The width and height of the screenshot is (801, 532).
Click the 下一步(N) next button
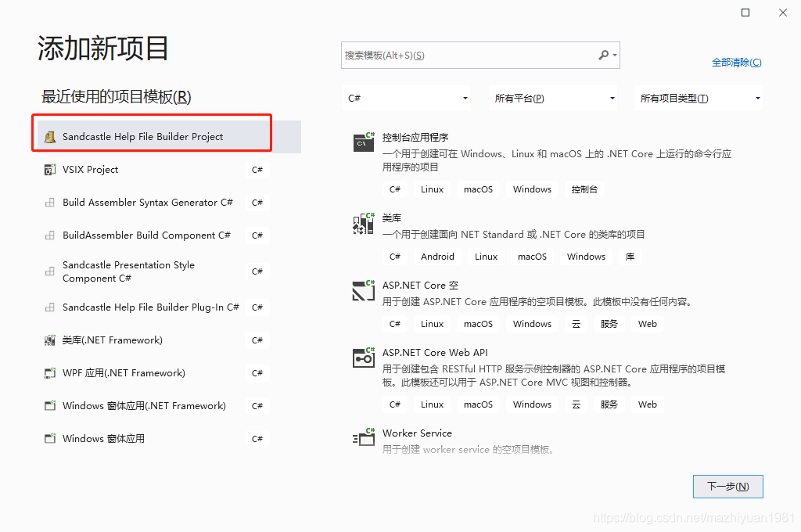click(x=728, y=487)
